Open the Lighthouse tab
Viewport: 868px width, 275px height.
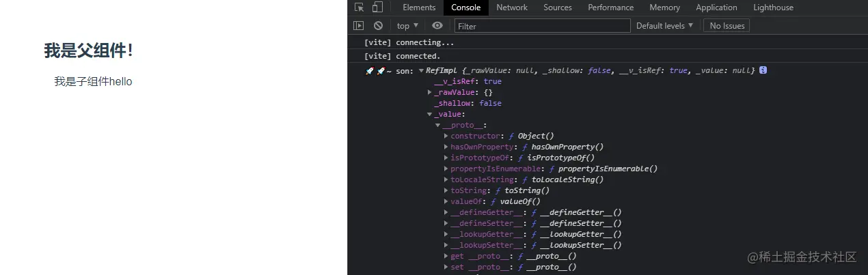point(774,8)
